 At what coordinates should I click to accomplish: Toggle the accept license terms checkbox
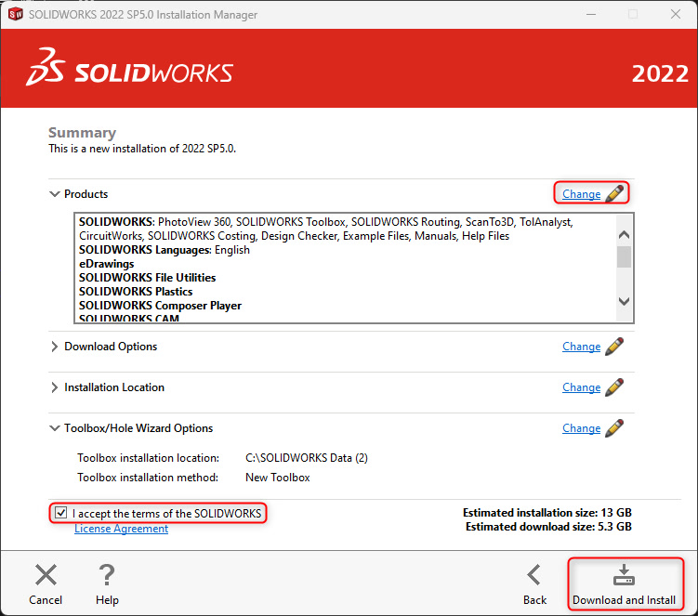pos(61,513)
